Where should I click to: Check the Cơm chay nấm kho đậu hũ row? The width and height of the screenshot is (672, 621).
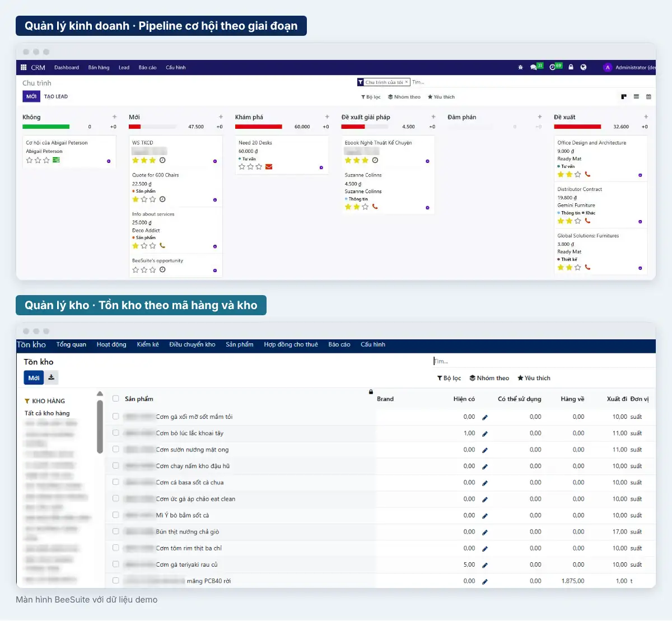pyautogui.click(x=115, y=466)
